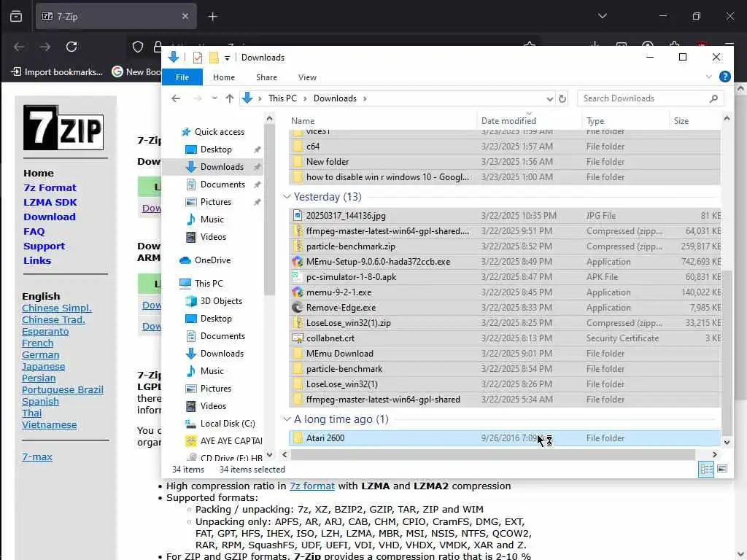Image resolution: width=747 pixels, height=560 pixels.
Task: Open Customize Quick Access Toolbar dropdown arrow
Action: (228, 58)
